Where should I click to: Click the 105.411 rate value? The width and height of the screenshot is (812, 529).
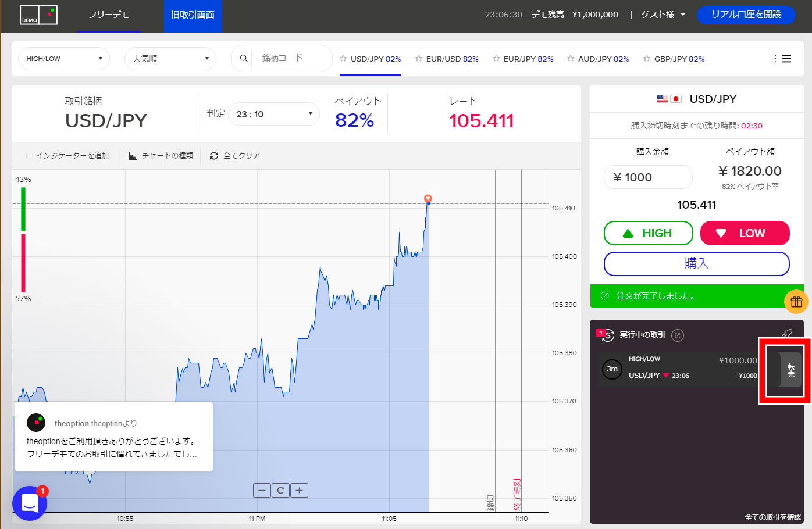coord(481,121)
